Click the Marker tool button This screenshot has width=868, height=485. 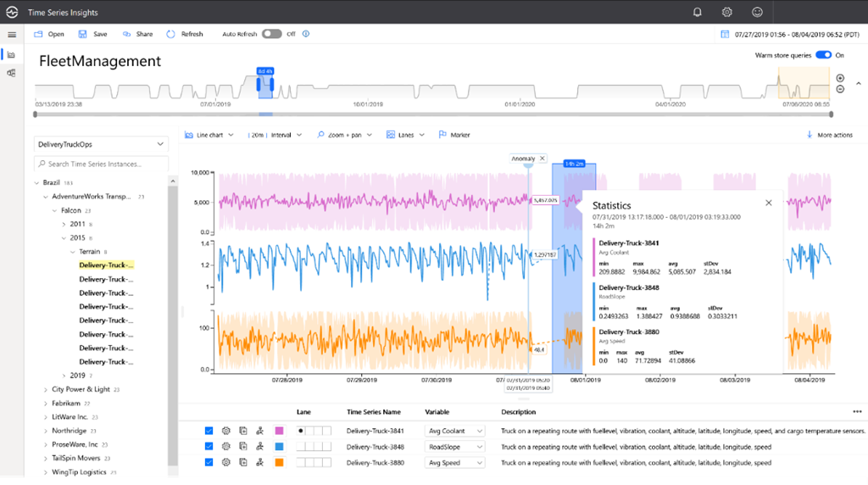point(454,135)
